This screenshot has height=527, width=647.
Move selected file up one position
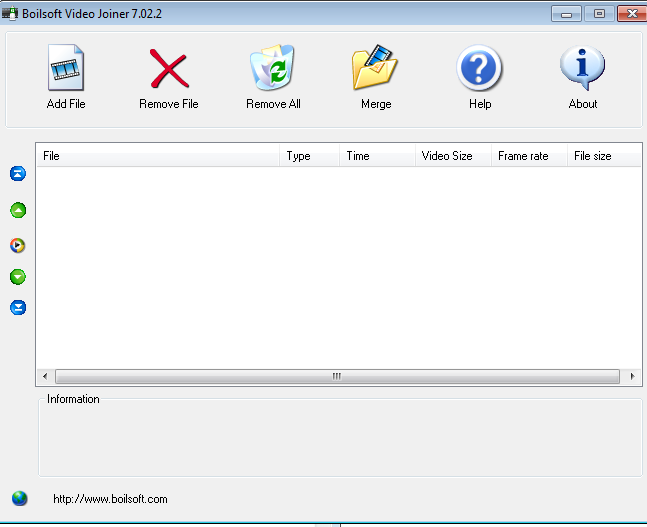pos(18,210)
